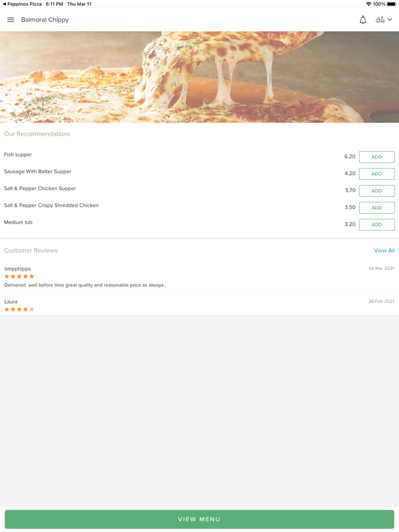Tap the Balmoral Chippy title
399x532 pixels.
(45, 20)
